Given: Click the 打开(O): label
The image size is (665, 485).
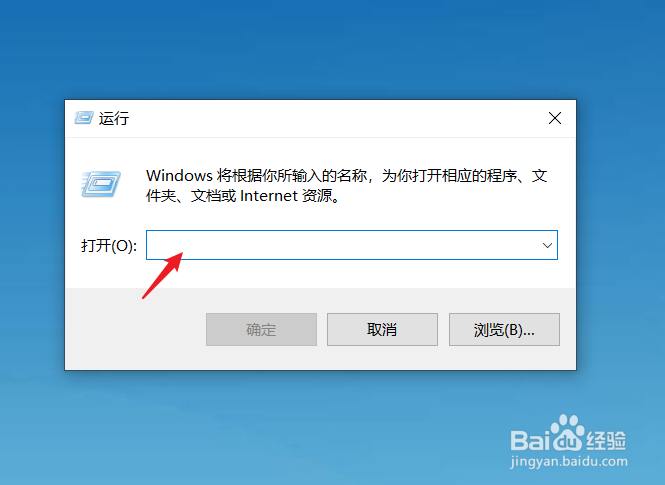Looking at the screenshot, I should click(x=109, y=245).
